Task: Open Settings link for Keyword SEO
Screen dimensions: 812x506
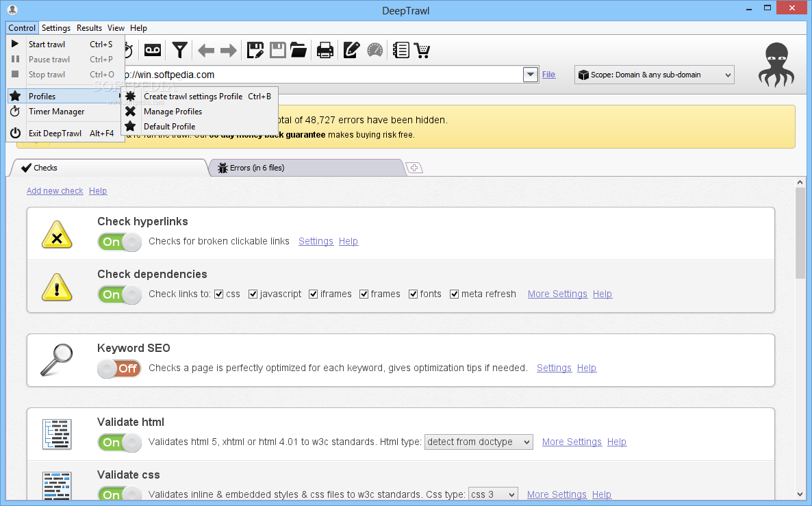Action: [x=554, y=368]
